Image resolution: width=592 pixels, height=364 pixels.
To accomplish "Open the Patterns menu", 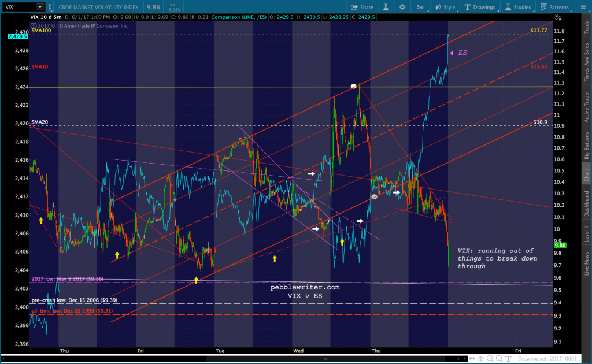I will pyautogui.click(x=554, y=7).
